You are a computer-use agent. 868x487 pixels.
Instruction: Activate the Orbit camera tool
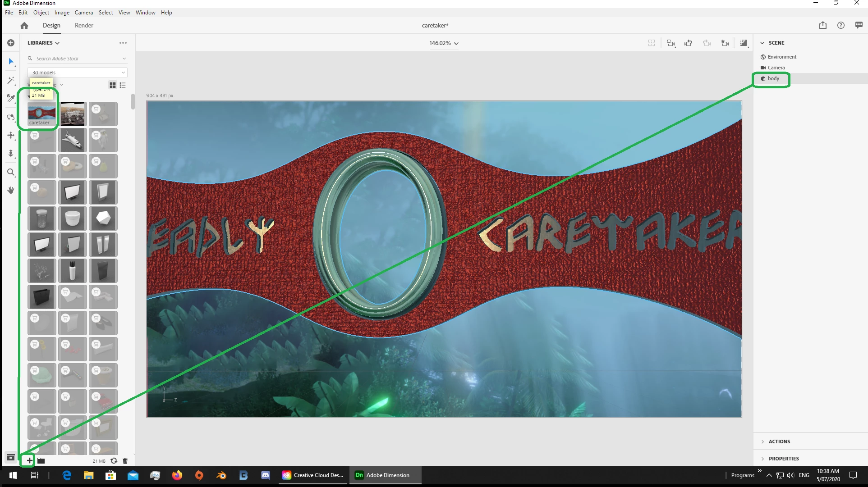(x=11, y=117)
